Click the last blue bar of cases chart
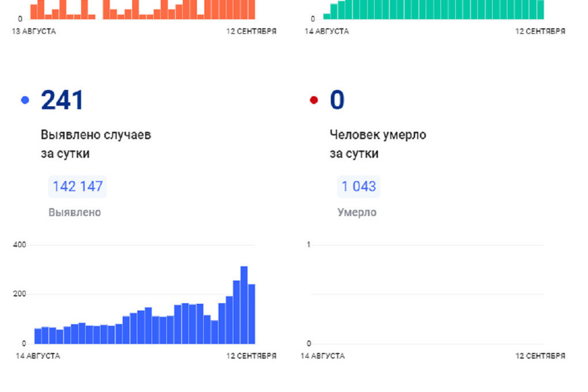The image size is (588, 392). click(251, 314)
